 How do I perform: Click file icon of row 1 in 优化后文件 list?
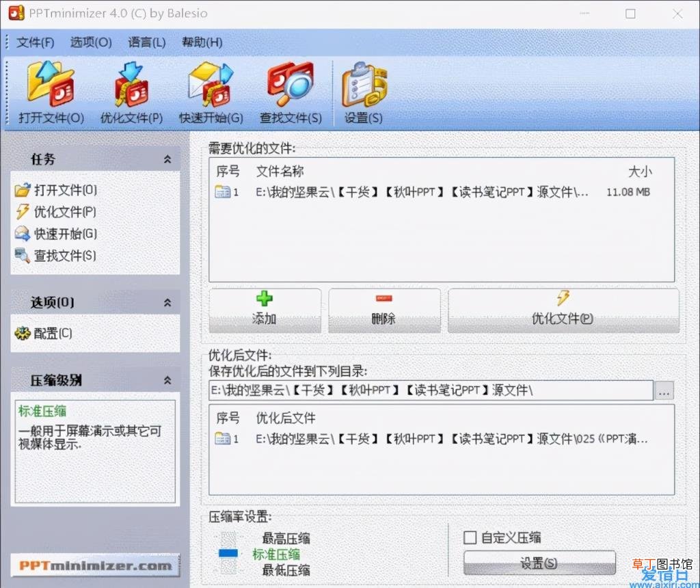[x=222, y=439]
